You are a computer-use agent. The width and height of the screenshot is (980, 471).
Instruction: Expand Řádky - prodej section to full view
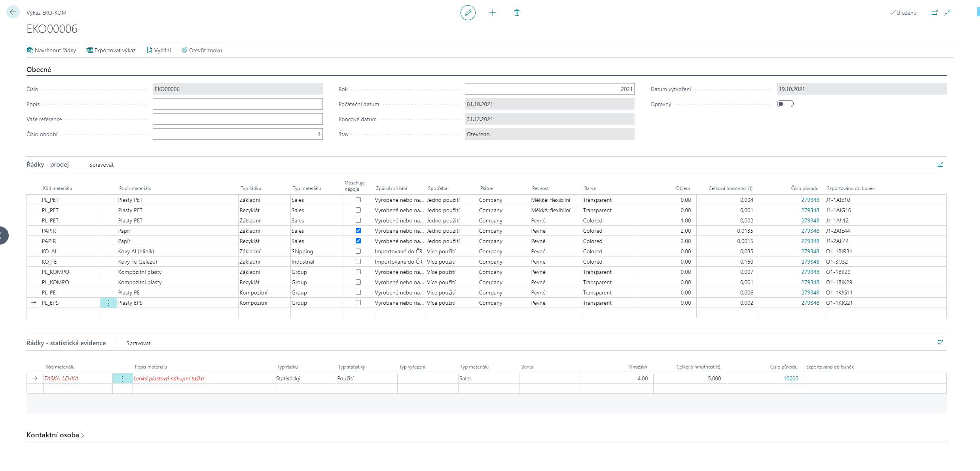pos(940,164)
